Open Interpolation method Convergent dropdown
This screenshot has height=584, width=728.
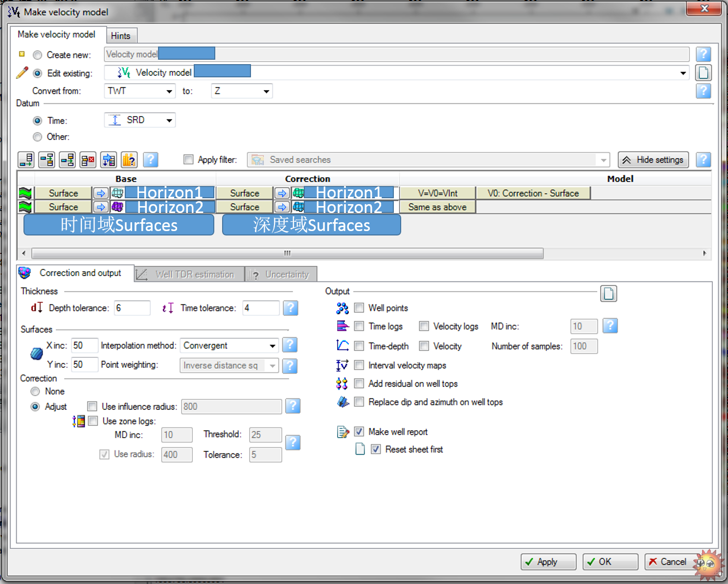273,346
